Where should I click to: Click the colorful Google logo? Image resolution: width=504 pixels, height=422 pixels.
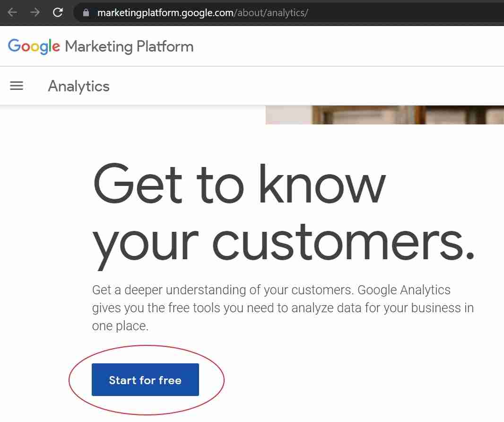click(34, 47)
